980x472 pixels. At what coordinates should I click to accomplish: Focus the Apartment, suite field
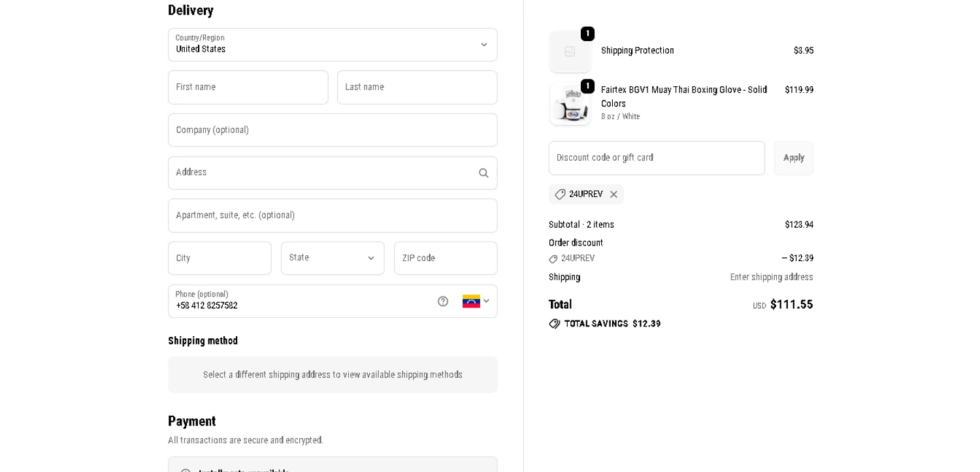point(332,215)
